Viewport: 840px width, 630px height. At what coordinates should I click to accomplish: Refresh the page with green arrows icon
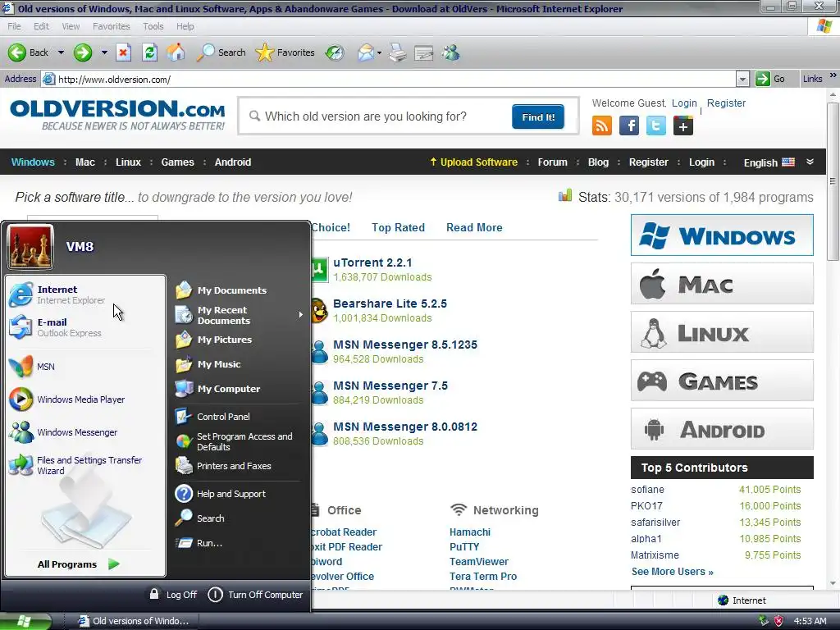click(149, 52)
